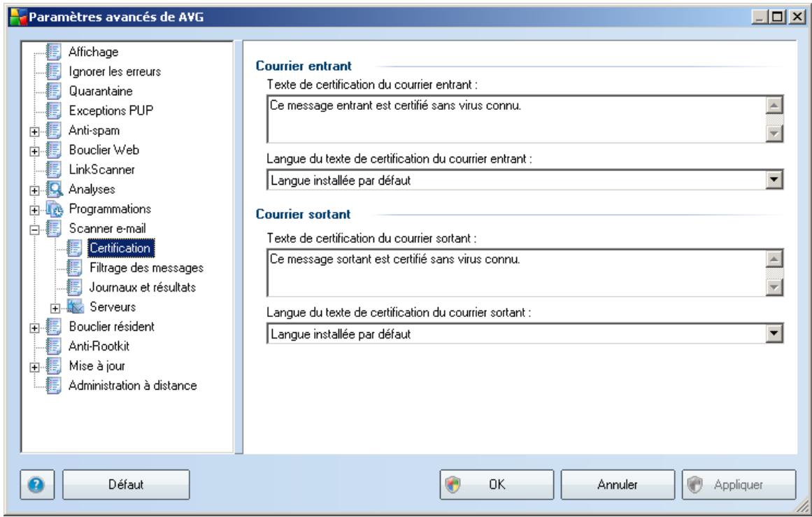The width and height of the screenshot is (812, 517).
Task: Click the Administration à distance icon
Action: coord(53,385)
